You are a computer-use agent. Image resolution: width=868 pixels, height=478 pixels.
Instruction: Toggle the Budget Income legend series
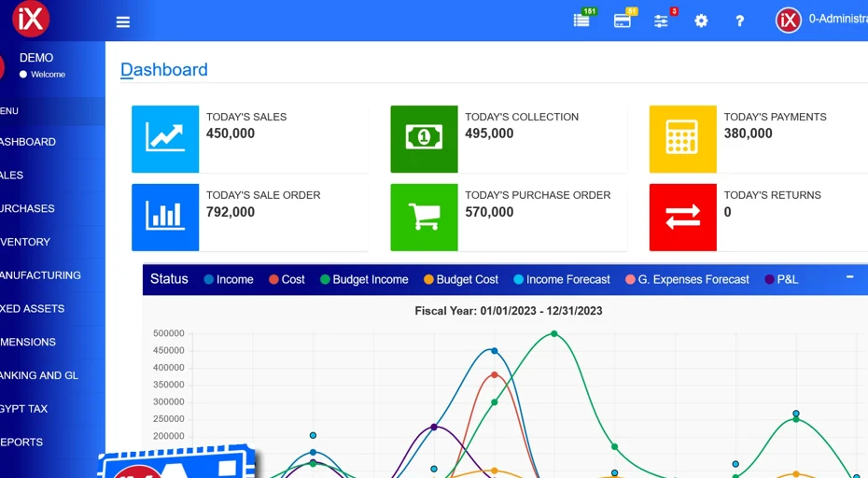364,280
